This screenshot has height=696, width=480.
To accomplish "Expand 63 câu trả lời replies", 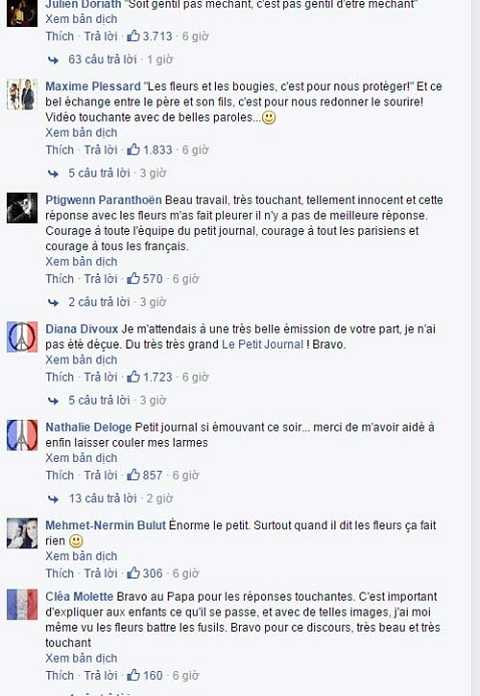I will pos(102,59).
